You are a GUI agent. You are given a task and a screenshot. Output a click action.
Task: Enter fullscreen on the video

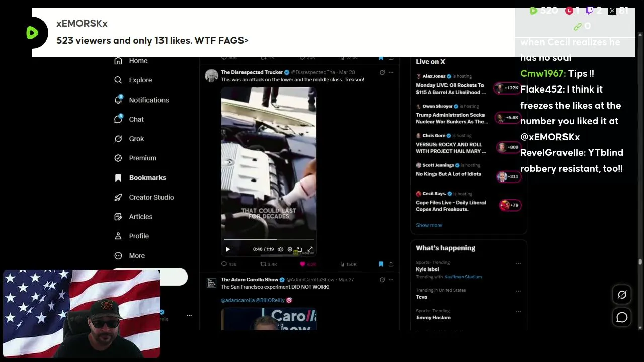310,249
